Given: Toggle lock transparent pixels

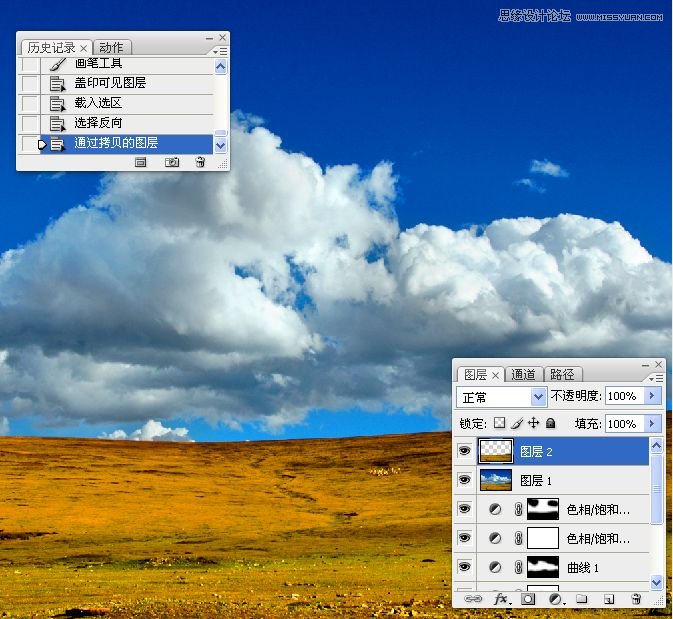Looking at the screenshot, I should [x=500, y=423].
